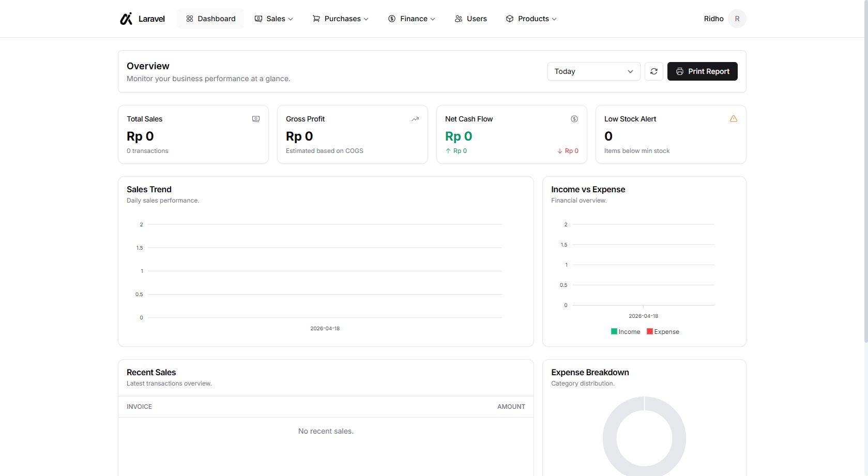This screenshot has width=868, height=476.
Task: Click the Expense Breakdown donut chart
Action: point(644,437)
